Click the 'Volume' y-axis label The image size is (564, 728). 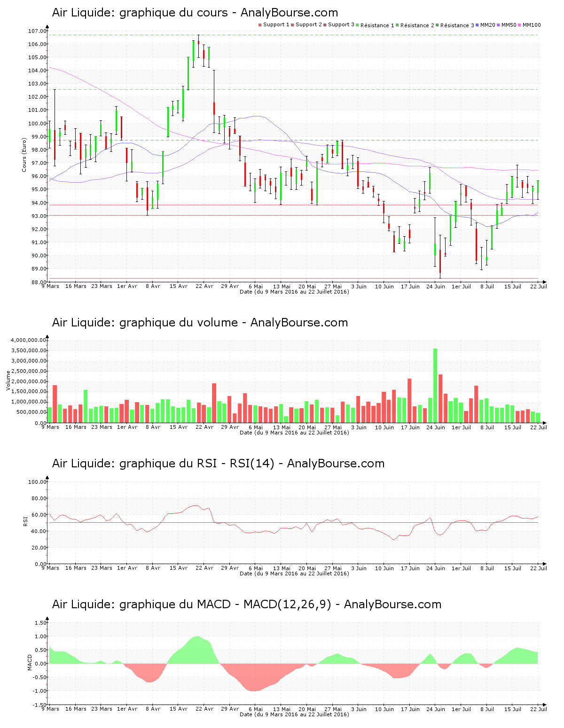8,380
